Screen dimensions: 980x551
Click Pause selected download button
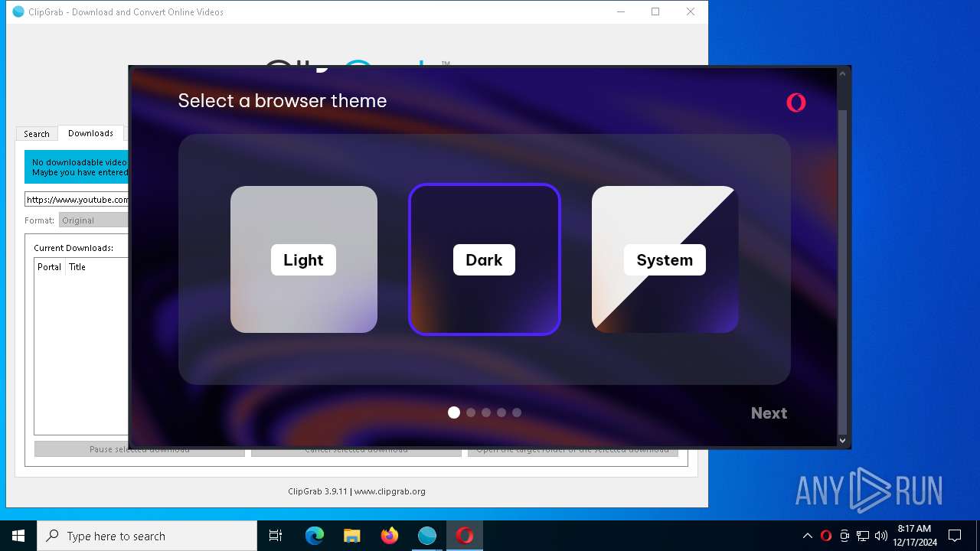pos(139,449)
